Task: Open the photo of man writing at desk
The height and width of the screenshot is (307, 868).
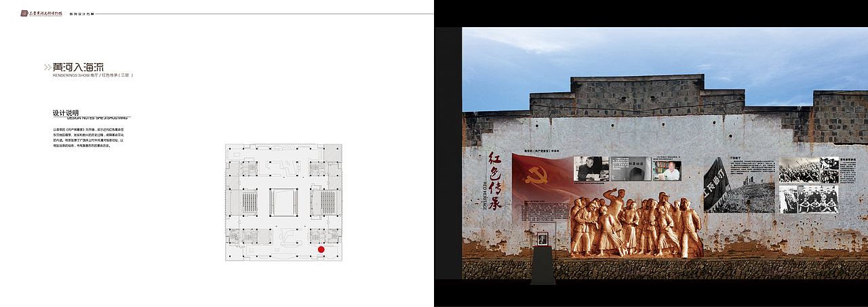Action: (x=590, y=169)
